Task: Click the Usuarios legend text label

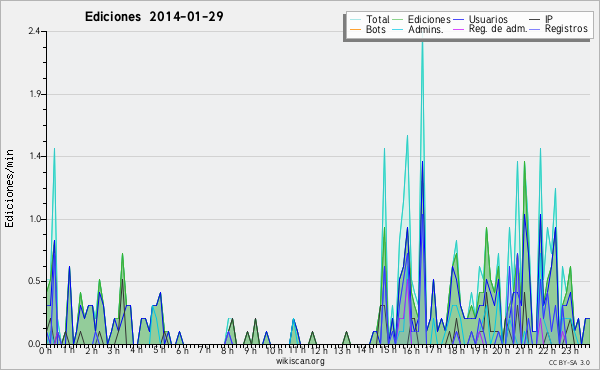Action: (x=488, y=19)
